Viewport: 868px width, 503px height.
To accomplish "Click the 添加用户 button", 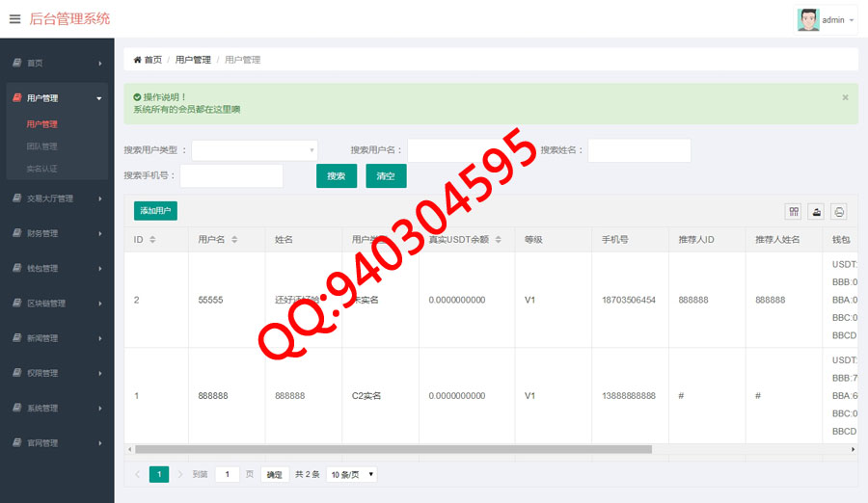I will pos(155,211).
